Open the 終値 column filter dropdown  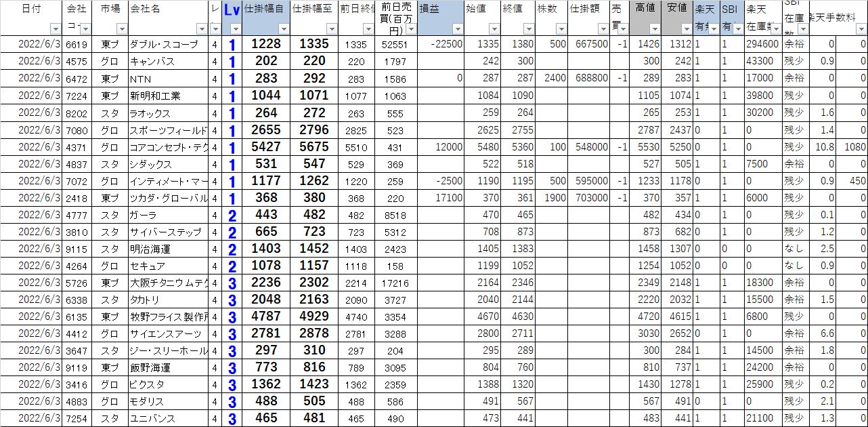[x=528, y=28]
